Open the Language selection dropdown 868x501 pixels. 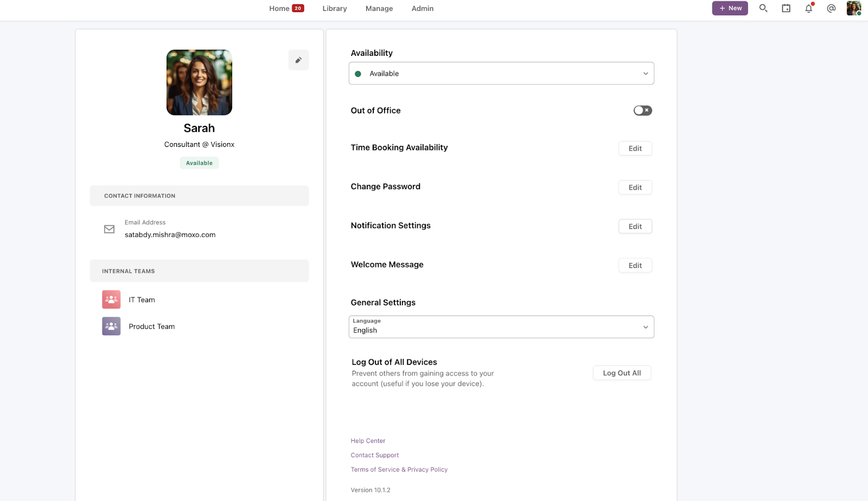(x=501, y=327)
